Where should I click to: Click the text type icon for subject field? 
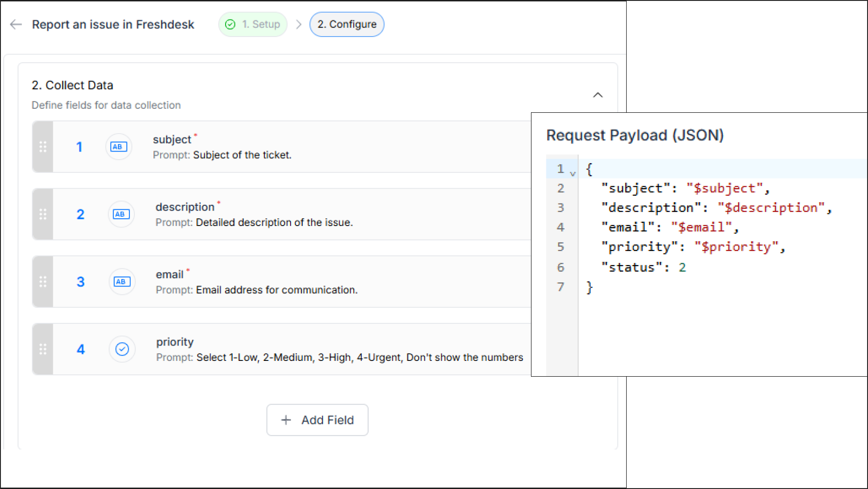click(119, 147)
